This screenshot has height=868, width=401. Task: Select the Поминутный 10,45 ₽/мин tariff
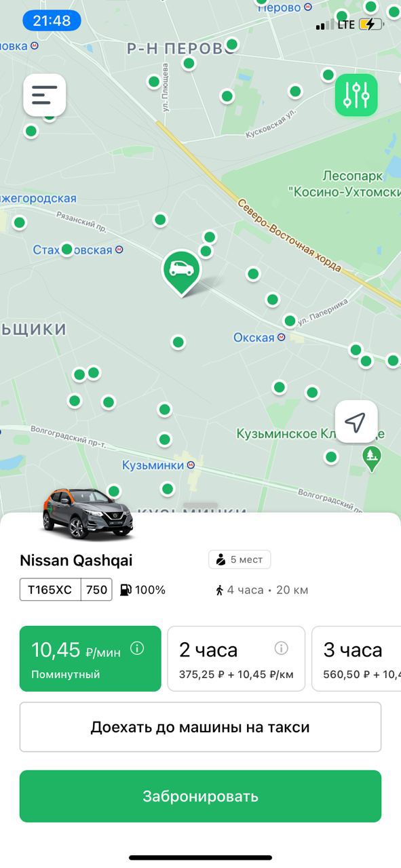pos(90,658)
